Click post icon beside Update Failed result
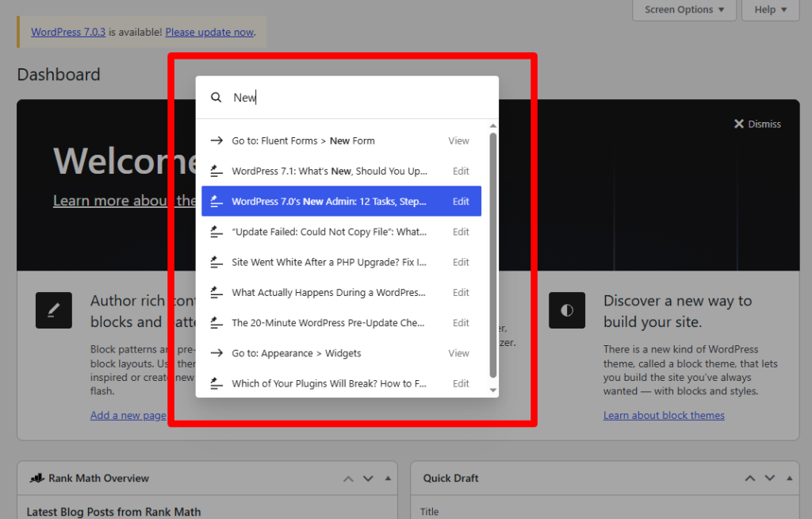The image size is (812, 519). pos(216,232)
